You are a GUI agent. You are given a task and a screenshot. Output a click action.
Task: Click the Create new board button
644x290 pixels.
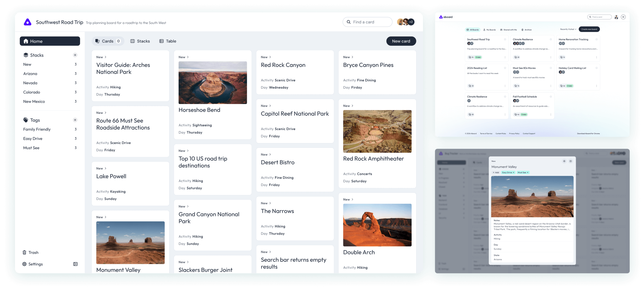[589, 29]
